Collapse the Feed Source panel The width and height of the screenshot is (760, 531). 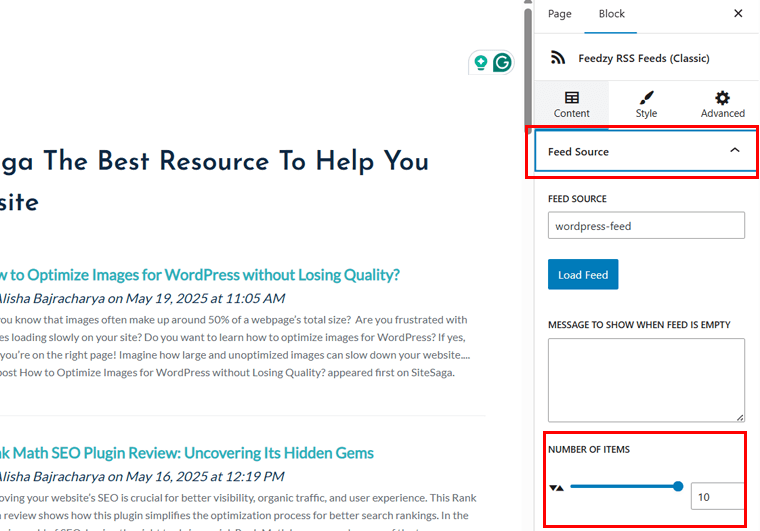(x=646, y=152)
